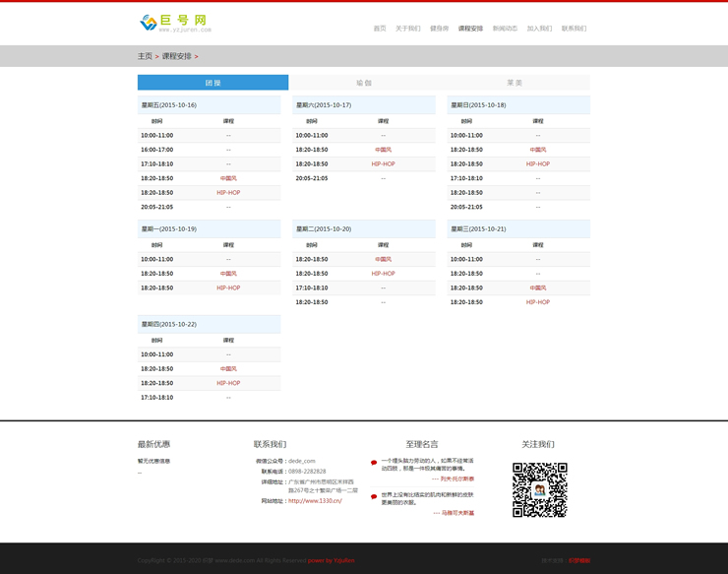Click the red quote bubble beside the second quote
This screenshot has width=728, height=574.
(374, 497)
